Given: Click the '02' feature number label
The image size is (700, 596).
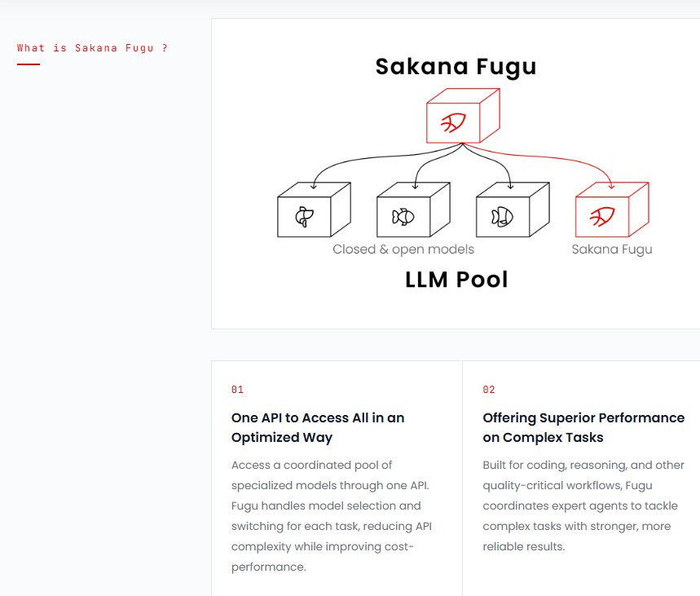Looking at the screenshot, I should coord(489,390).
